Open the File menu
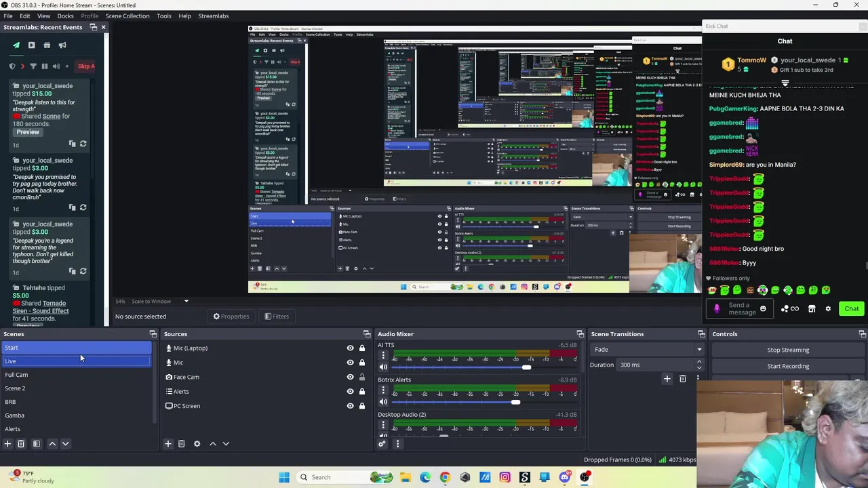Image resolution: width=868 pixels, height=488 pixels. (8, 16)
